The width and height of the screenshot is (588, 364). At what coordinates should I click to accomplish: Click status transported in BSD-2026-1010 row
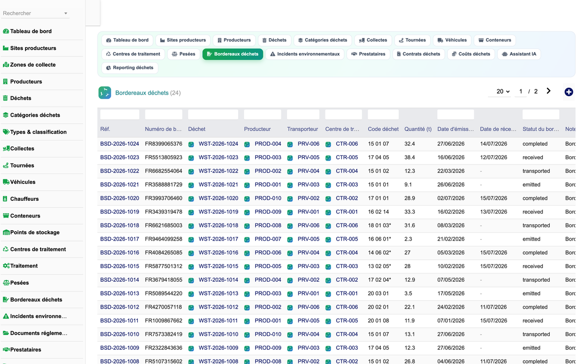(536, 335)
